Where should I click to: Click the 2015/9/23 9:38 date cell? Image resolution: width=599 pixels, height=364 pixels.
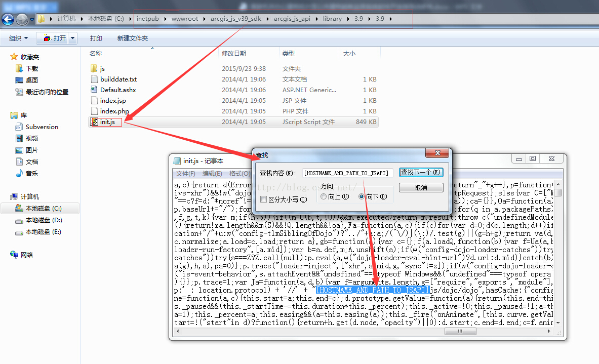point(244,69)
